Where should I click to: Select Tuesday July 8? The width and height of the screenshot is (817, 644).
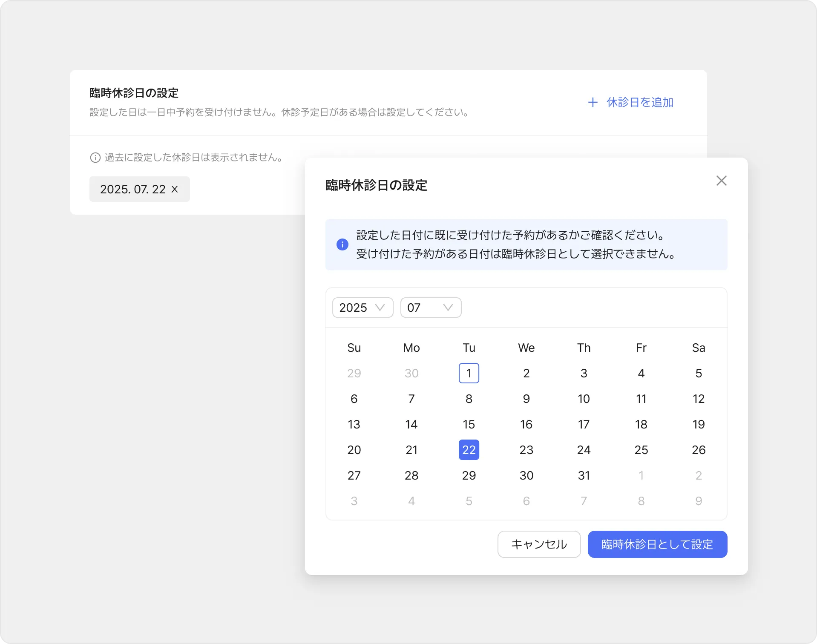pyautogui.click(x=469, y=399)
